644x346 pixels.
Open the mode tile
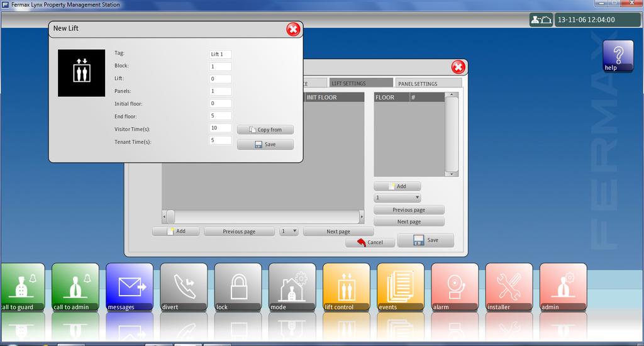tap(292, 287)
